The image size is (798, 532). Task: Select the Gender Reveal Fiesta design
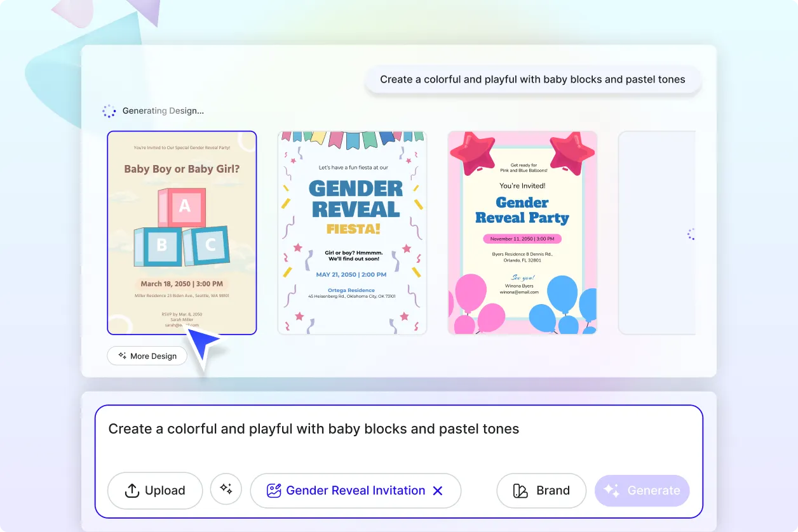click(352, 232)
